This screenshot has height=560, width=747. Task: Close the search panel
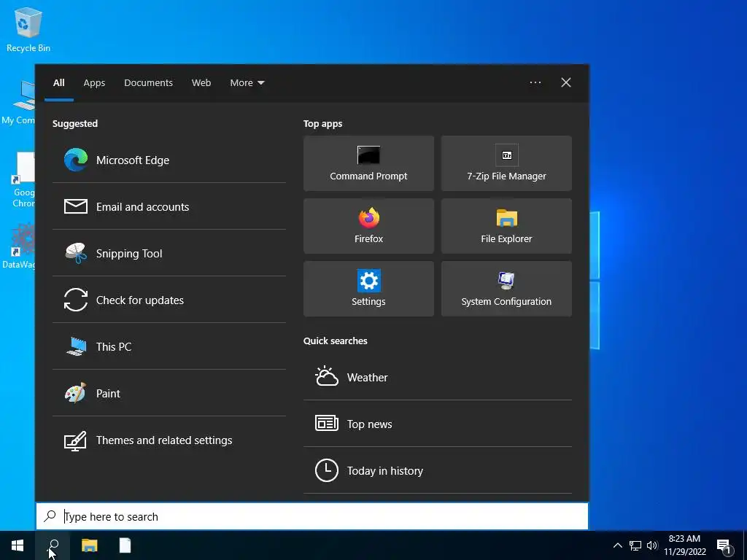click(x=565, y=82)
